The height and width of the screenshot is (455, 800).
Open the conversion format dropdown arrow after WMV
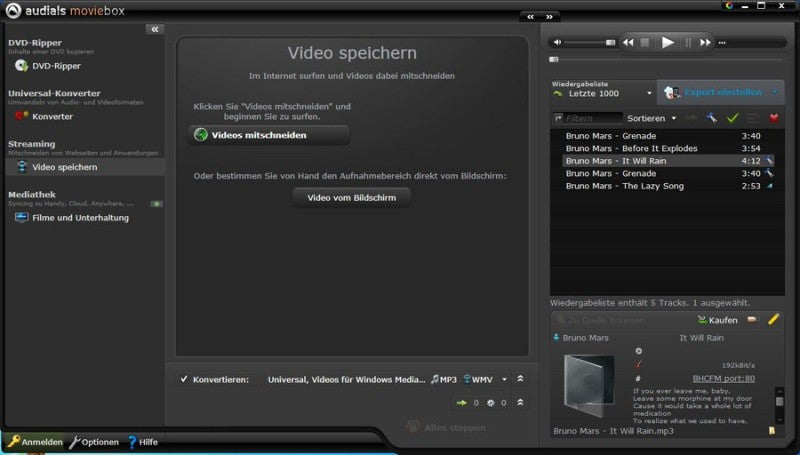[504, 379]
